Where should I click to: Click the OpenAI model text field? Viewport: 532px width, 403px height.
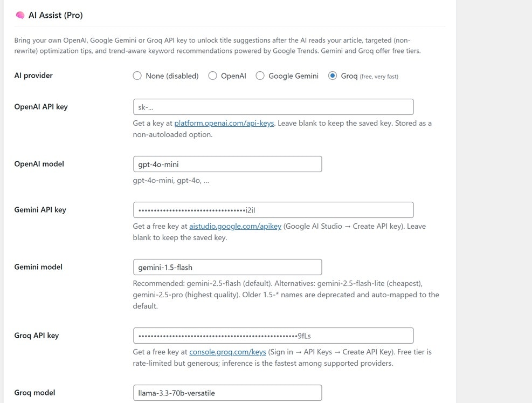227,164
